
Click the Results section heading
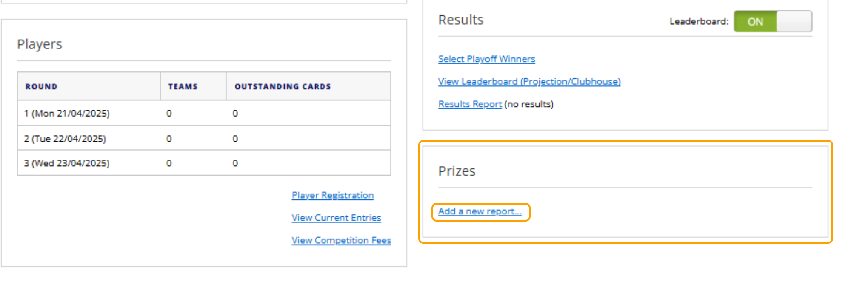tap(460, 20)
